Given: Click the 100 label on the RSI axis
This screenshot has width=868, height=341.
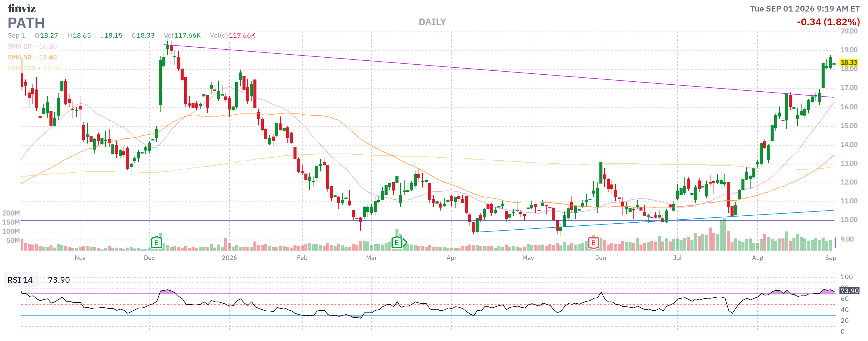Looking at the screenshot, I should tap(846, 277).
